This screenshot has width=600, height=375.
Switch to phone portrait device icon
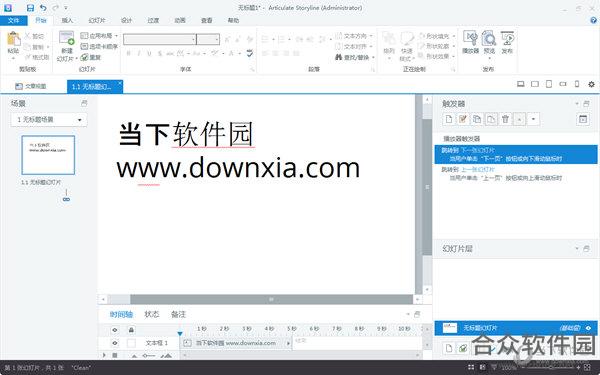pyautogui.click(x=577, y=84)
